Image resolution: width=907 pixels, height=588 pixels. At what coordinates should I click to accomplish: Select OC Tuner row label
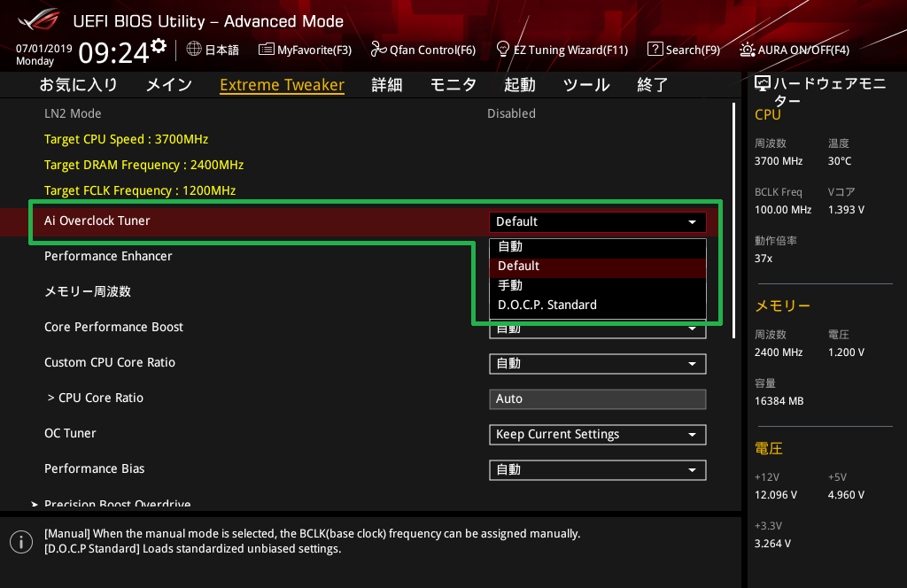(70, 434)
